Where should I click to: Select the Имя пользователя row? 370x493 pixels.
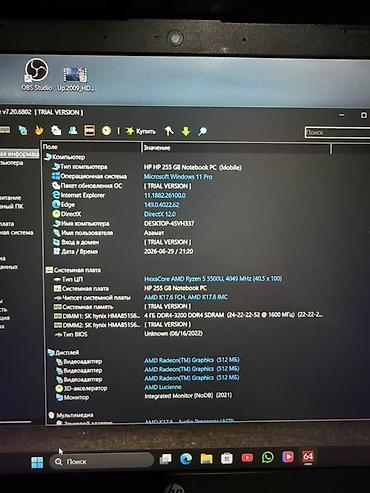[83, 233]
